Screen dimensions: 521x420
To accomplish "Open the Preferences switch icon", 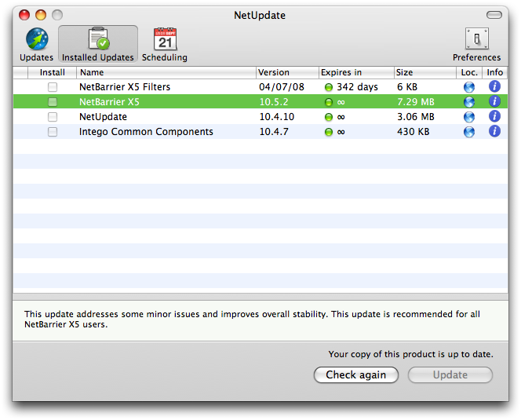I will click(476, 39).
